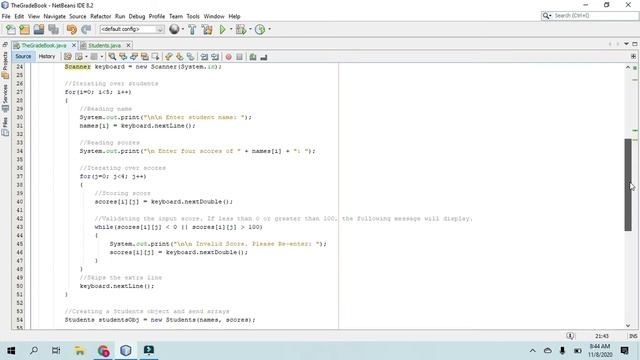The width and height of the screenshot is (640, 360).
Task: Open the Source menu
Action: [78, 16]
